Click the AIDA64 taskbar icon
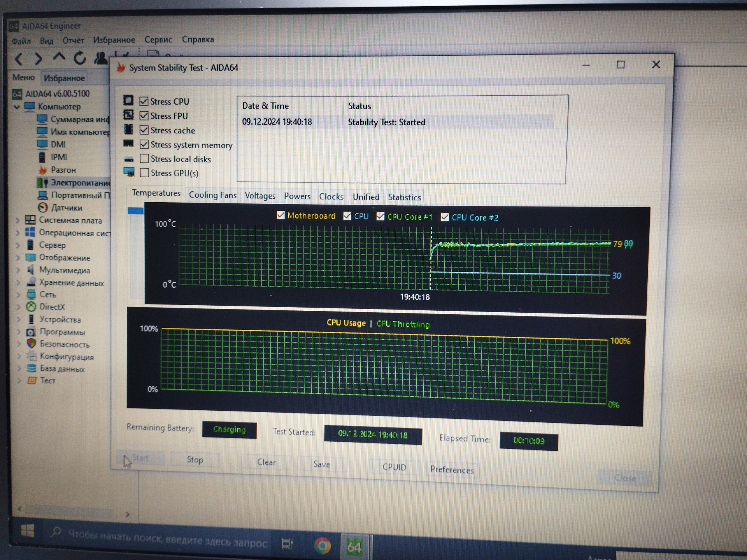Viewport: 747px width, 560px height. [354, 547]
